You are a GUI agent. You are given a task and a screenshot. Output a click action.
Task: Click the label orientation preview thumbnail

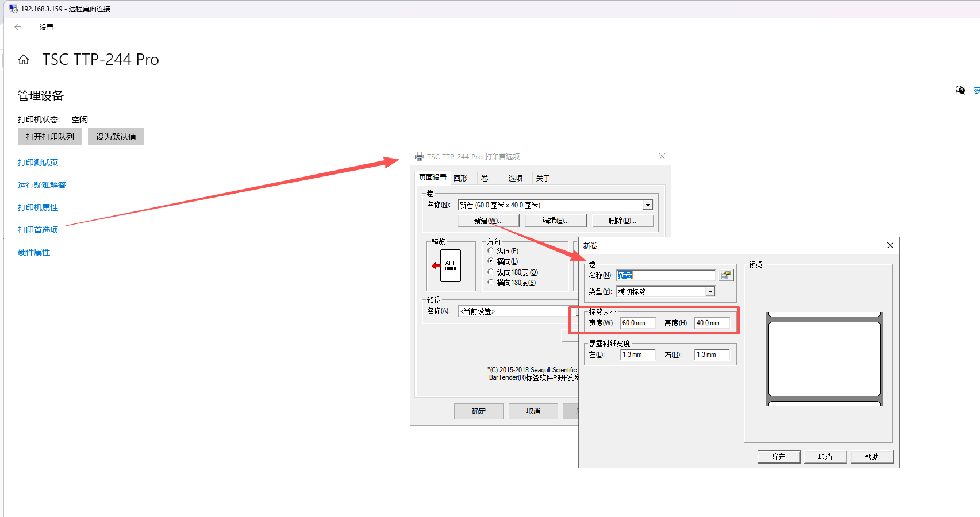pyautogui.click(x=450, y=265)
